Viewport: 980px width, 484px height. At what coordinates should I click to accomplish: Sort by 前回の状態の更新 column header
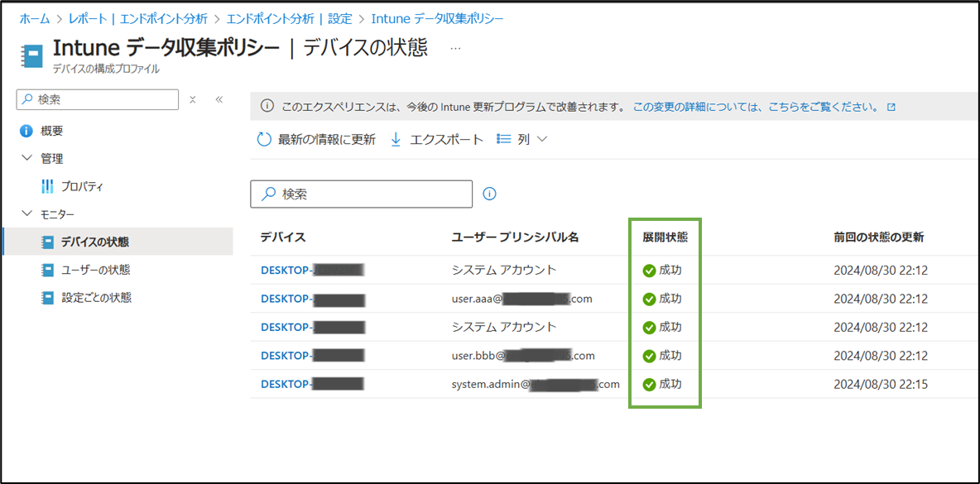879,237
